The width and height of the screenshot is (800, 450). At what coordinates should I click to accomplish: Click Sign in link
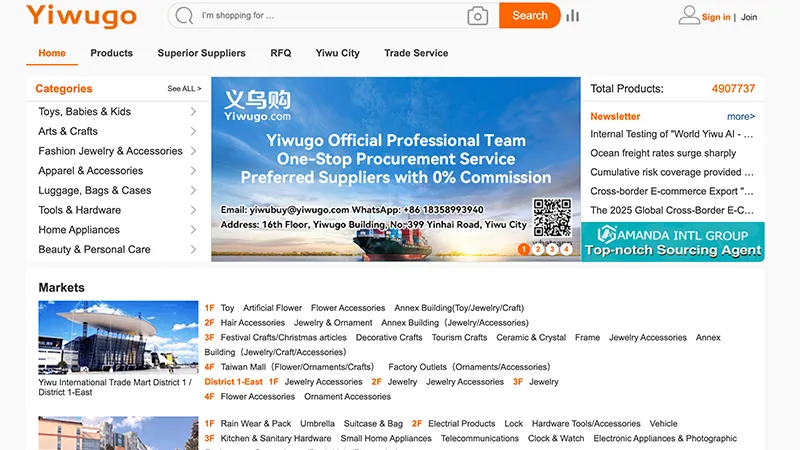[716, 17]
